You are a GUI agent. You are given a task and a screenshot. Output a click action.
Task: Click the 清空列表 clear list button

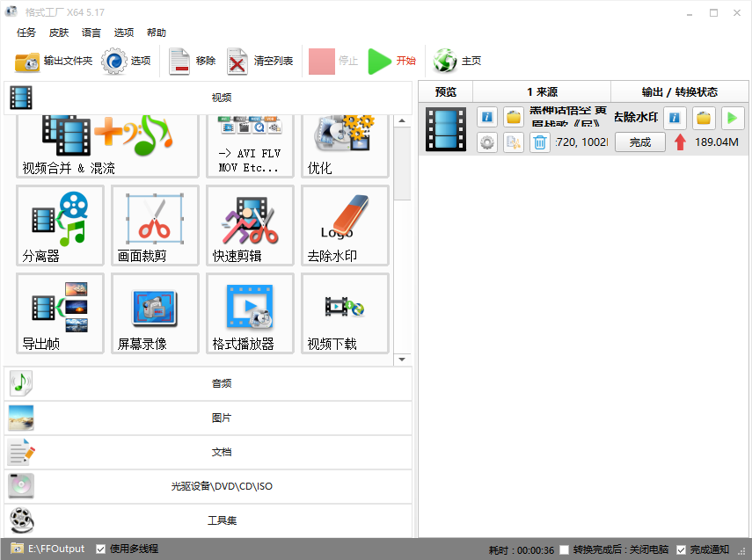(261, 61)
